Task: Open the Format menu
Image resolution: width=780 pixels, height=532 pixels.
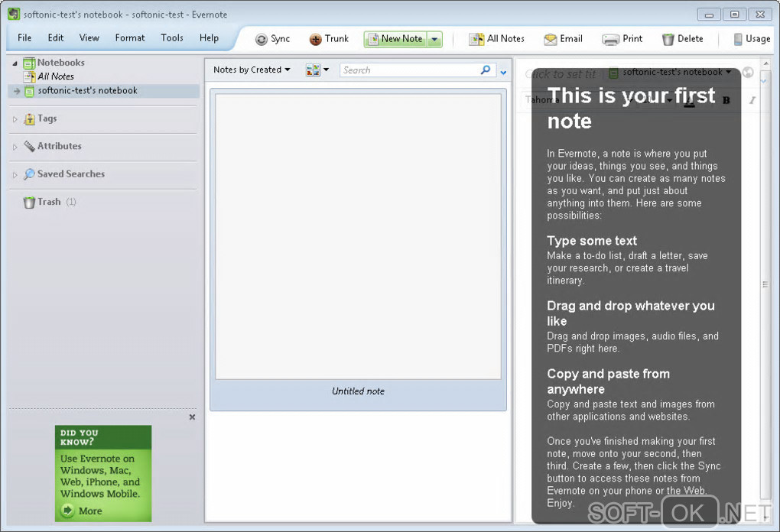Action: [130, 37]
